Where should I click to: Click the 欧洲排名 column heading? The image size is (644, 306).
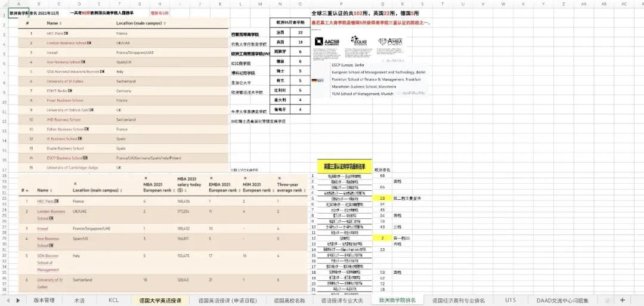(x=382, y=169)
